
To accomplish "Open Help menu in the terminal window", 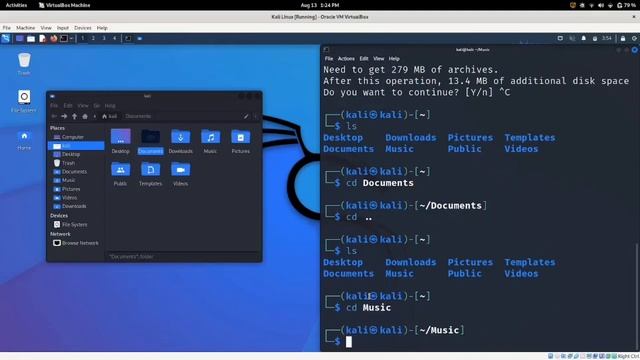I will click(x=394, y=59).
